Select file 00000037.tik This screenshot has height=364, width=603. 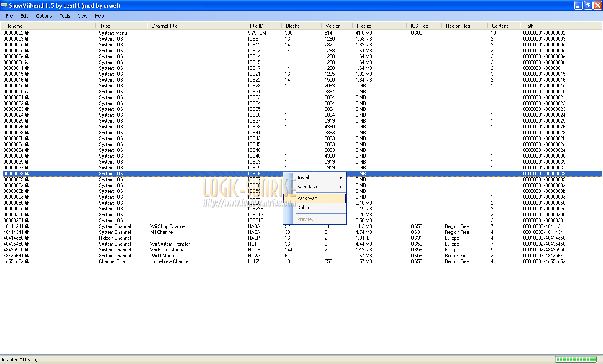(16, 168)
